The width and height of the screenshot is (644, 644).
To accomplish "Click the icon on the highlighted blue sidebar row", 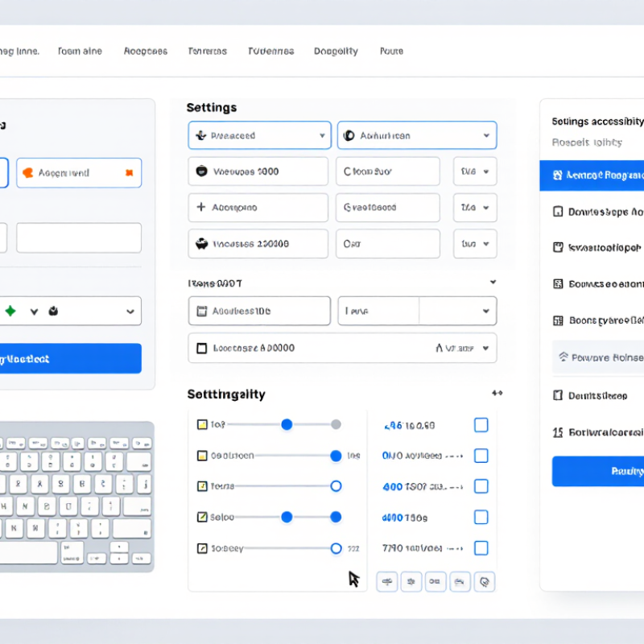I will click(557, 175).
